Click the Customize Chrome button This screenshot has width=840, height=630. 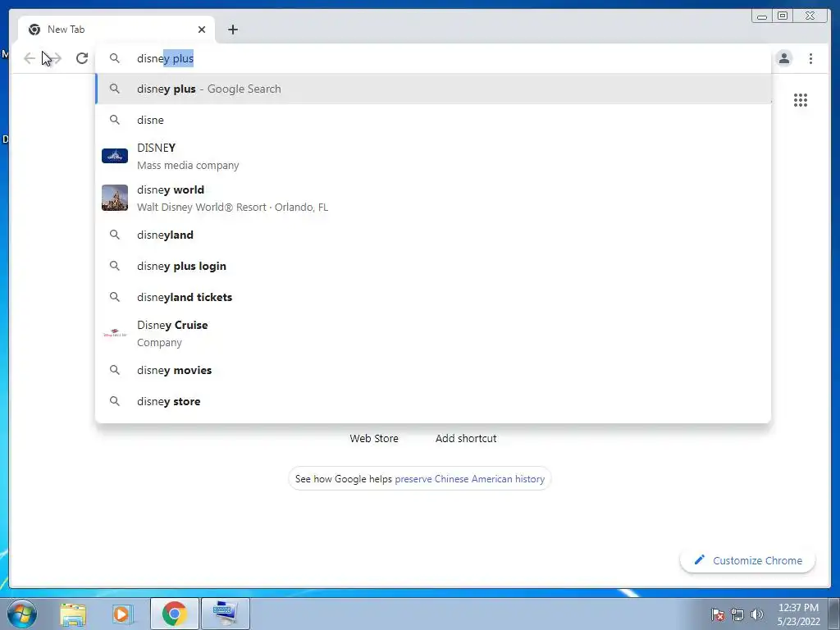748,560
